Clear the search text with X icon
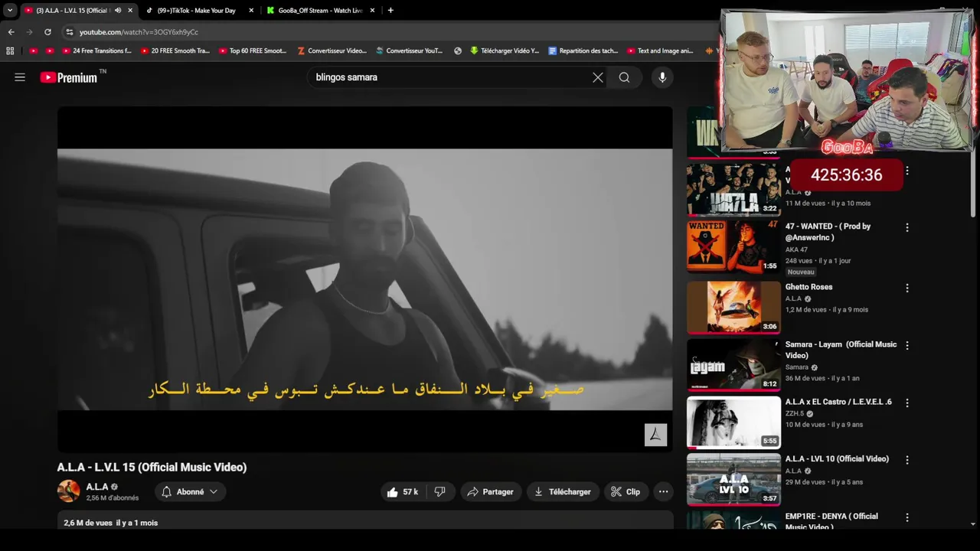Screen dimensions: 980x551 tap(598, 77)
